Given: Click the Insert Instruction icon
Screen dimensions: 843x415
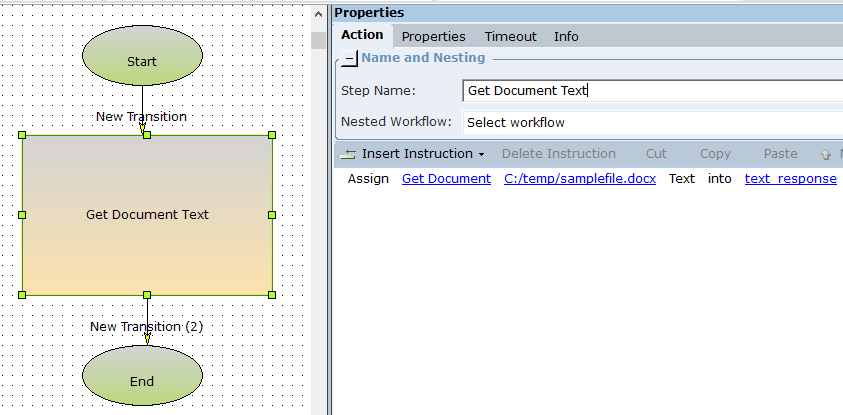Looking at the screenshot, I should 348,154.
